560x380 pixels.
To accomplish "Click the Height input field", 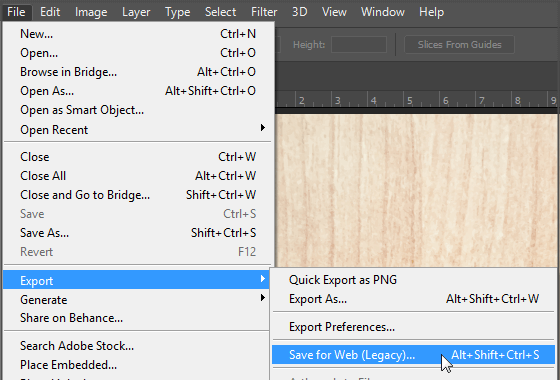I will pos(359,45).
